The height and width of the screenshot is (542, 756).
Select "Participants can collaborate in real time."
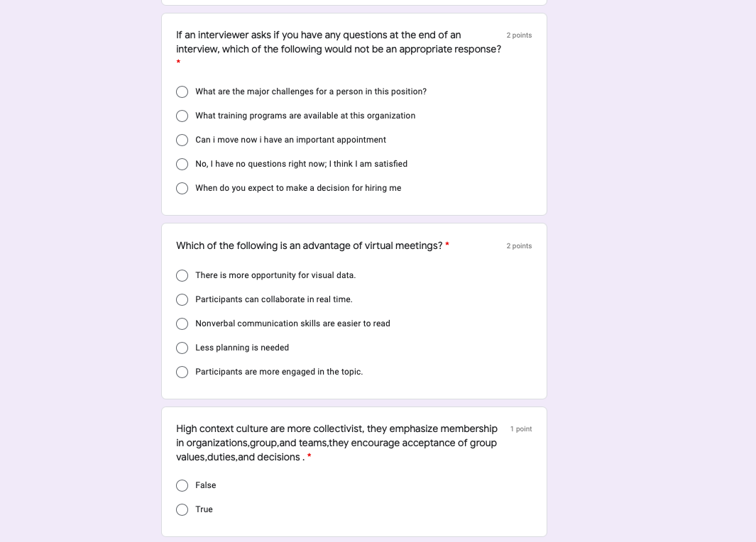click(x=182, y=299)
